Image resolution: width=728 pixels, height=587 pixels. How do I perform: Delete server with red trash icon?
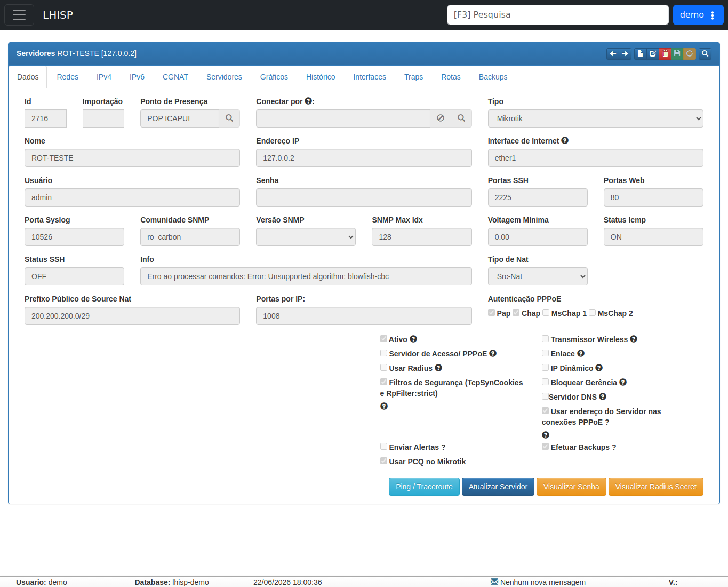[x=665, y=53]
